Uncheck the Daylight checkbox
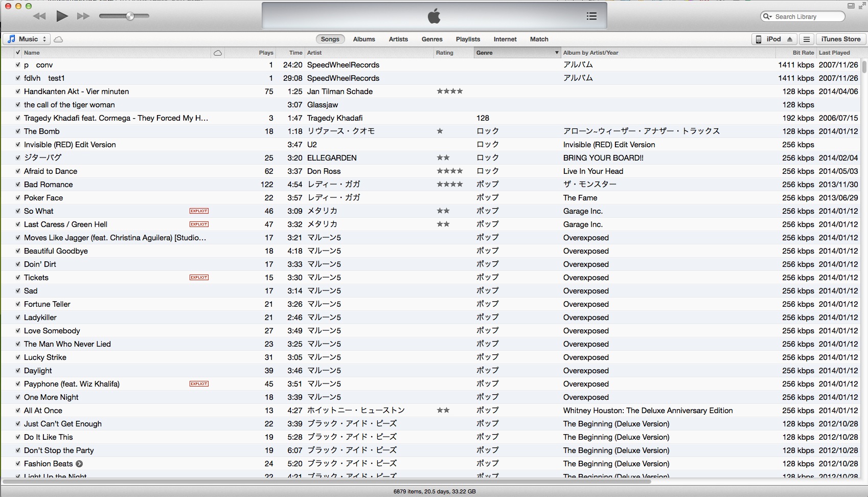The image size is (868, 497). (18, 371)
